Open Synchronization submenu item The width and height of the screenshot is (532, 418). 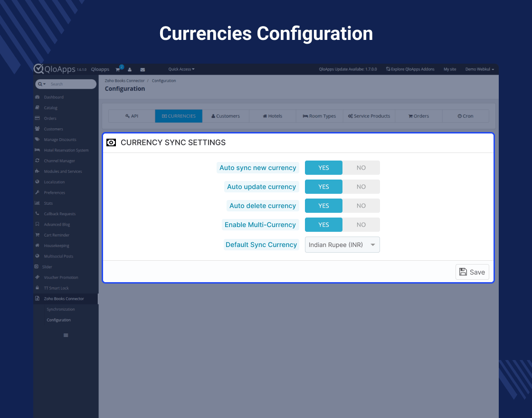click(61, 309)
